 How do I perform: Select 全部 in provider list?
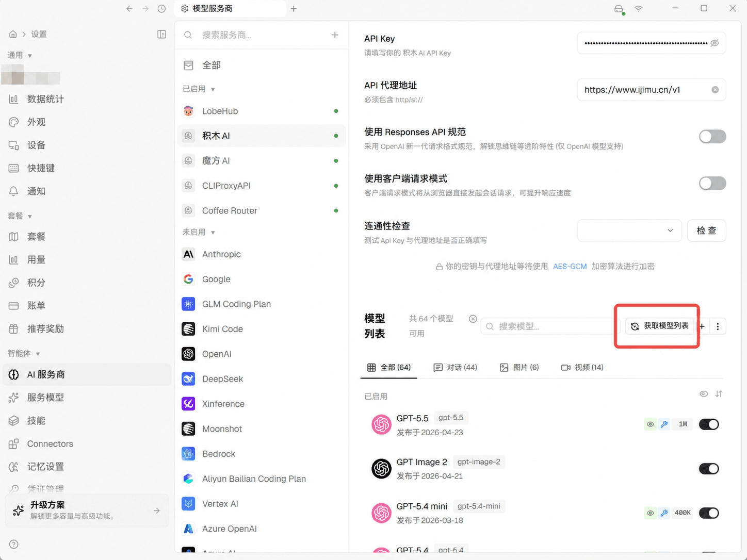click(262, 65)
